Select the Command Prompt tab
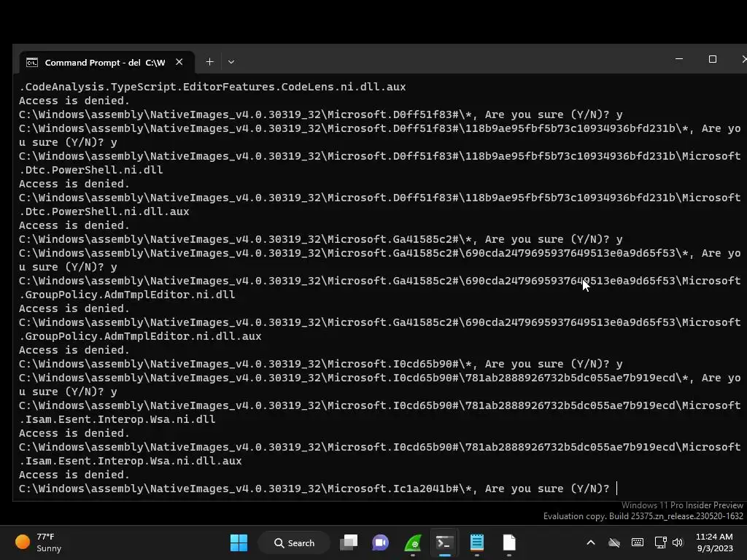Image resolution: width=747 pixels, height=560 pixels. 107,63
